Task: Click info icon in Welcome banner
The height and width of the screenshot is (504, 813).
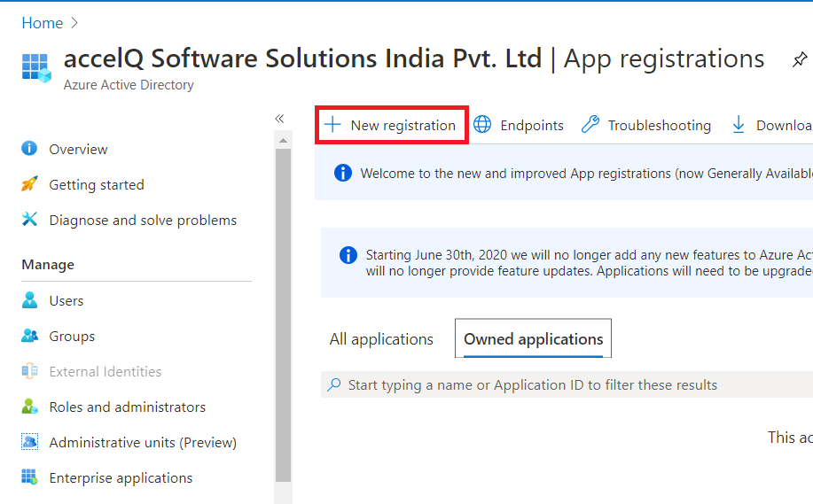Action: [343, 173]
